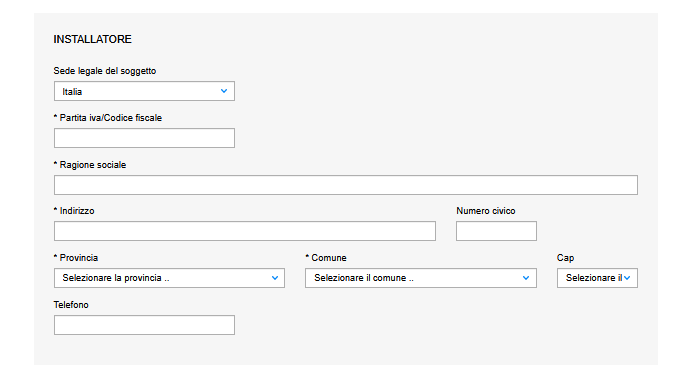Click the "Telefono" label text
Screen dimensions: 691x385
[x=71, y=305]
